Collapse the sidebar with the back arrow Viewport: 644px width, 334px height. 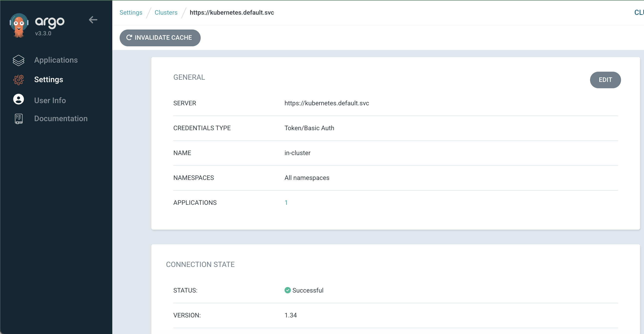click(93, 20)
